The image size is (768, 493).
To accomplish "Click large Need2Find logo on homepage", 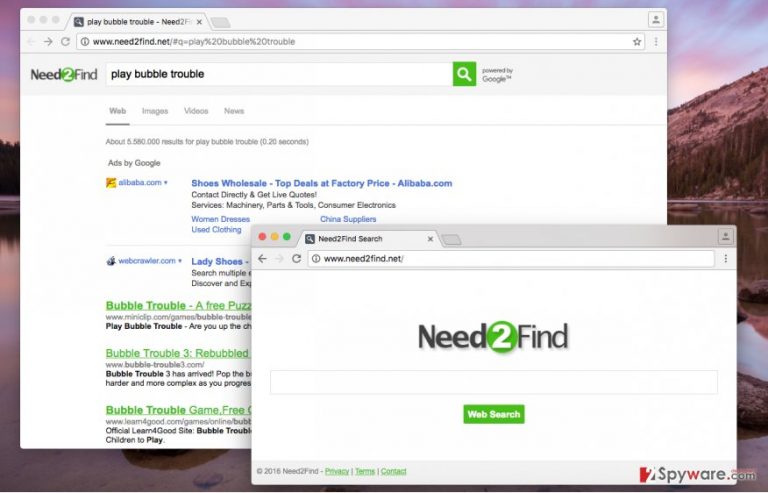I will click(x=493, y=337).
